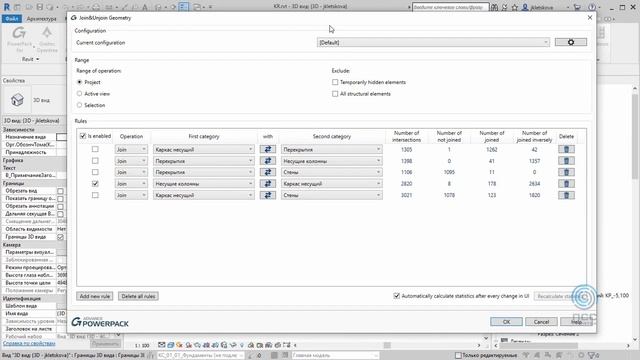The height and width of the screenshot is (360, 640).
Task: Select the Active view range option
Action: coord(80,93)
